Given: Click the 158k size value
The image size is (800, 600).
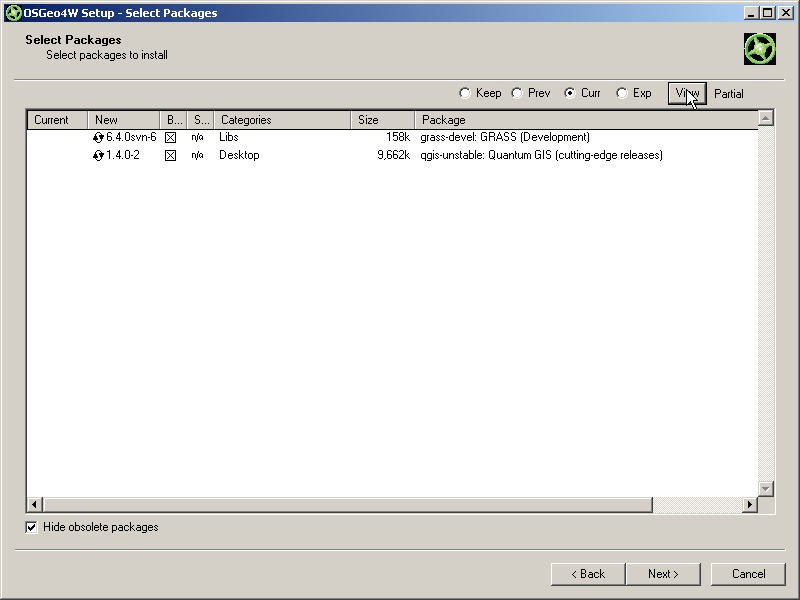Looking at the screenshot, I should click(x=398, y=137).
